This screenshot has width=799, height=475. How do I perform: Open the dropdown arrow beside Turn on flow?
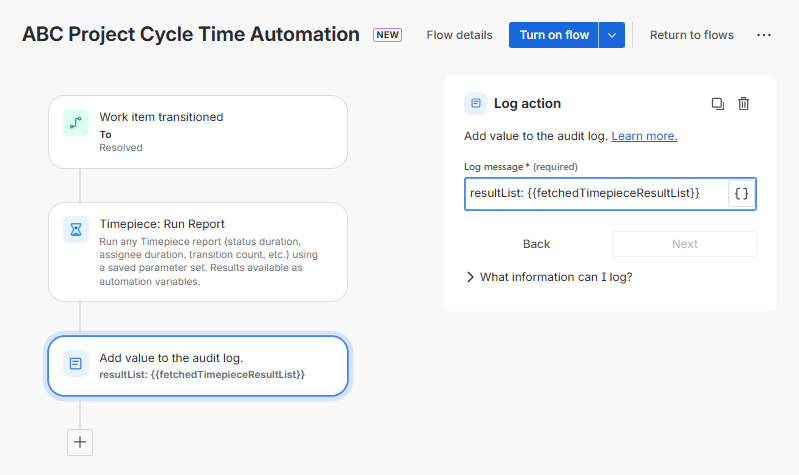[x=612, y=35]
